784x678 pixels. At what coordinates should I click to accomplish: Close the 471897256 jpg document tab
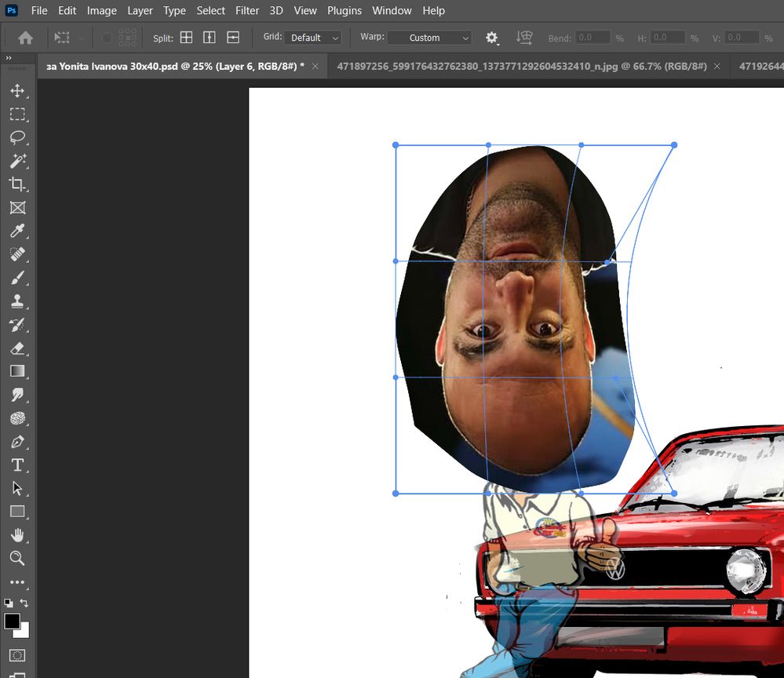click(x=717, y=67)
